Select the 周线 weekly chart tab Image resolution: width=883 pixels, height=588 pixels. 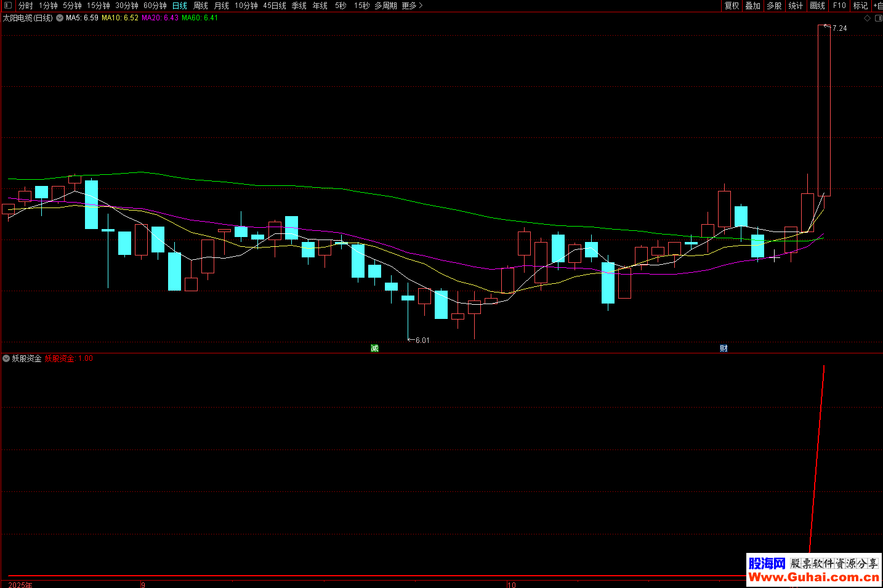201,6
